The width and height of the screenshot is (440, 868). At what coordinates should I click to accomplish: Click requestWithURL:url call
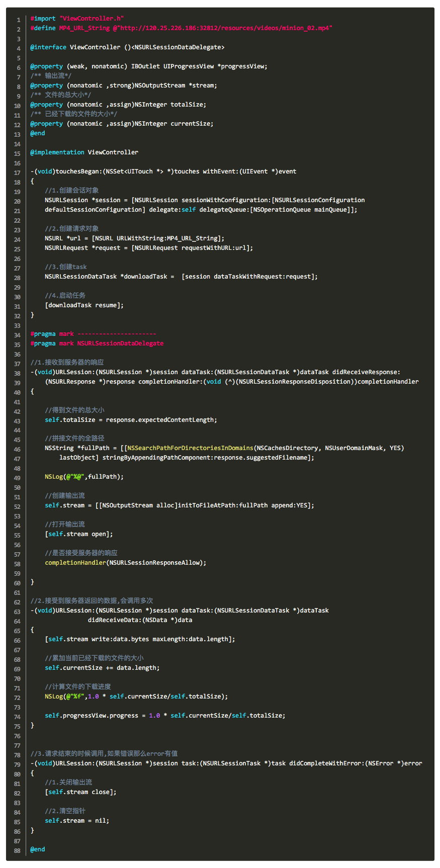point(214,248)
